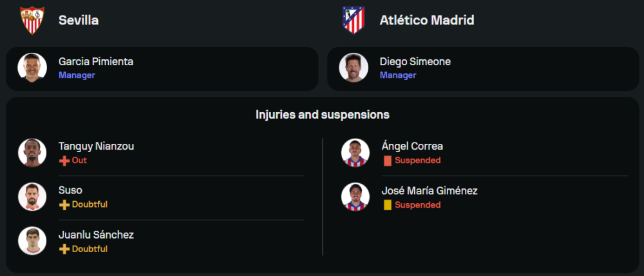The height and width of the screenshot is (276, 644).
Task: Click the red card icon for Ángel Correa
Action: [x=387, y=161]
